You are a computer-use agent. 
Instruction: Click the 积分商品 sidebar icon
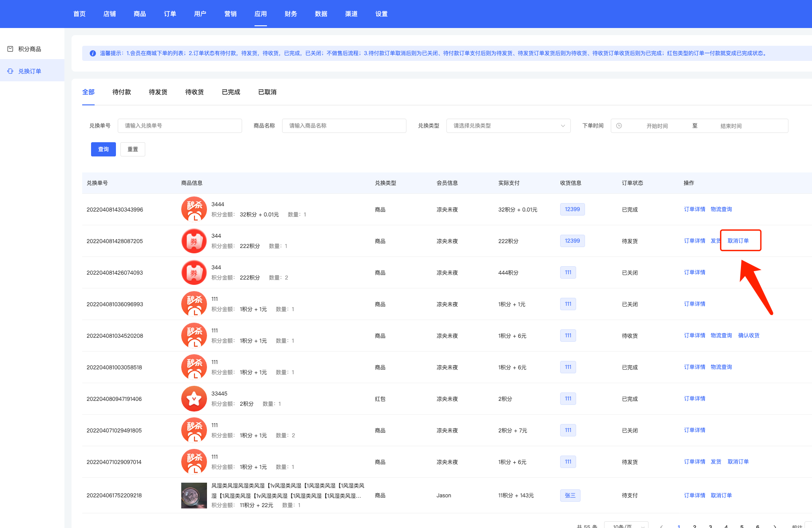point(10,49)
